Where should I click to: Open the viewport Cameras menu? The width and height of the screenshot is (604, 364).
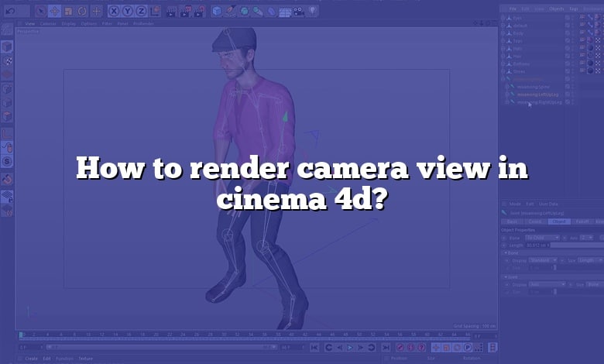coord(48,23)
